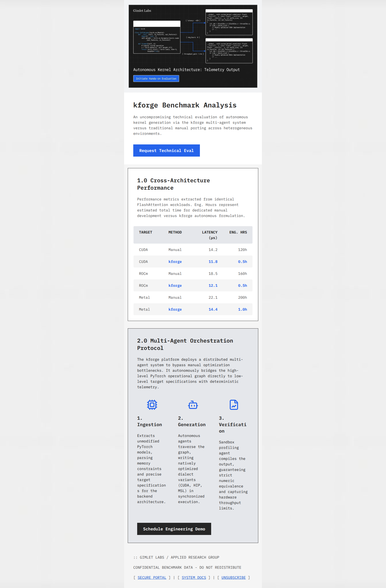Open the SECURE PORTAL link

tap(152, 577)
